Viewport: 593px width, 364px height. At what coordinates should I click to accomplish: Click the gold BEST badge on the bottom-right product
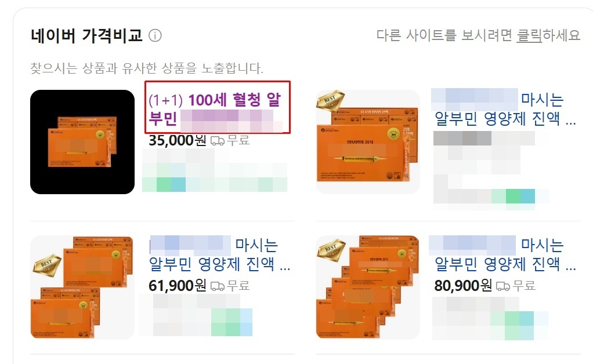pyautogui.click(x=331, y=250)
